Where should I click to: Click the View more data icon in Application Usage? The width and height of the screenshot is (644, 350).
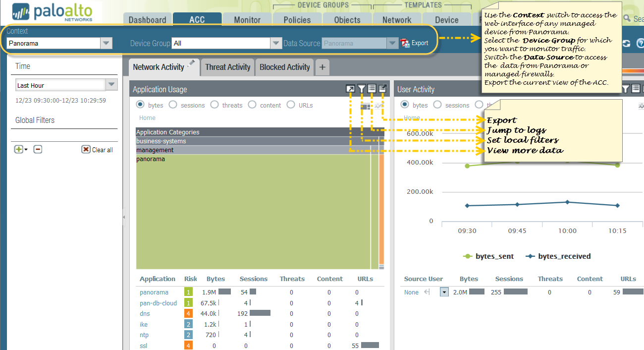click(350, 89)
